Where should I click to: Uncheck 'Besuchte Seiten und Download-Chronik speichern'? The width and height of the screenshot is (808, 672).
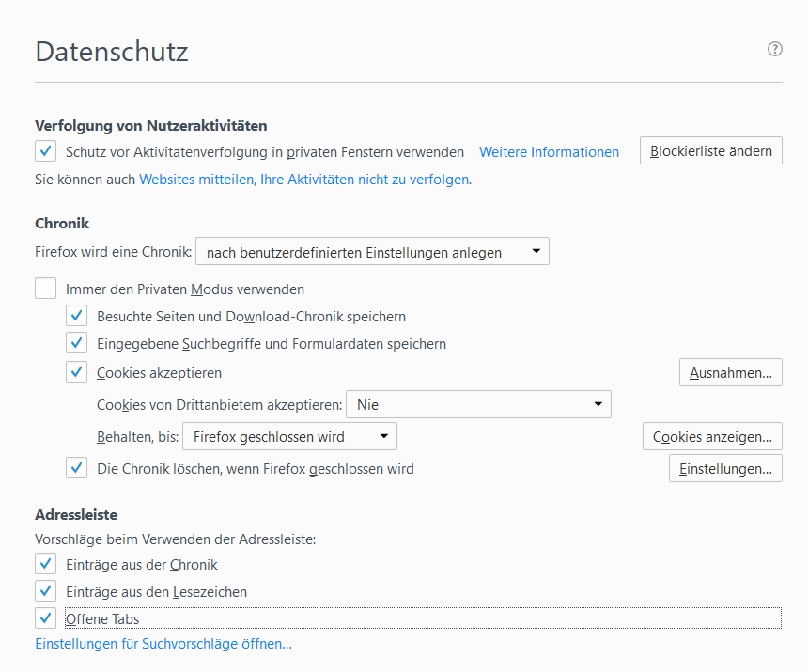[77, 316]
